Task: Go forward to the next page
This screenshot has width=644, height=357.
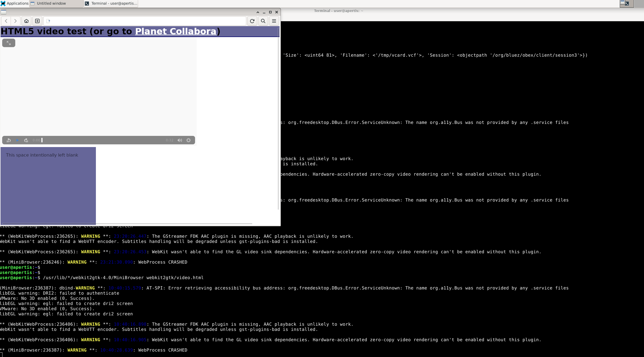Action: click(x=16, y=21)
